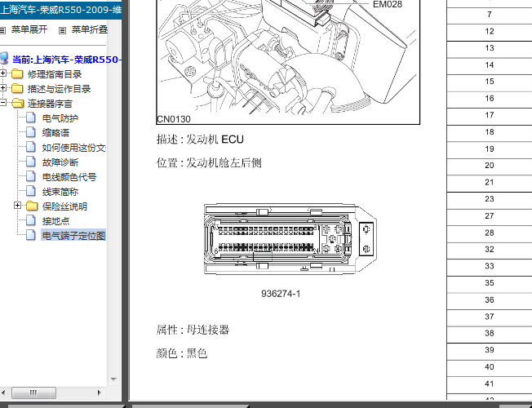532x408 pixels.
Task: Click the 描述 : 发动机 ECU text
Action: (200, 140)
